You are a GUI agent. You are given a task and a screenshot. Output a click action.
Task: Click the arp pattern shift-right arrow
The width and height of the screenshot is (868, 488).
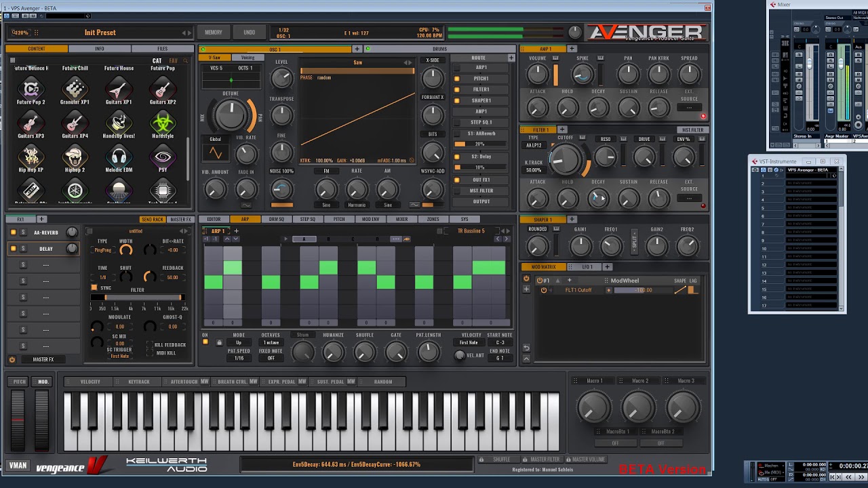506,239
